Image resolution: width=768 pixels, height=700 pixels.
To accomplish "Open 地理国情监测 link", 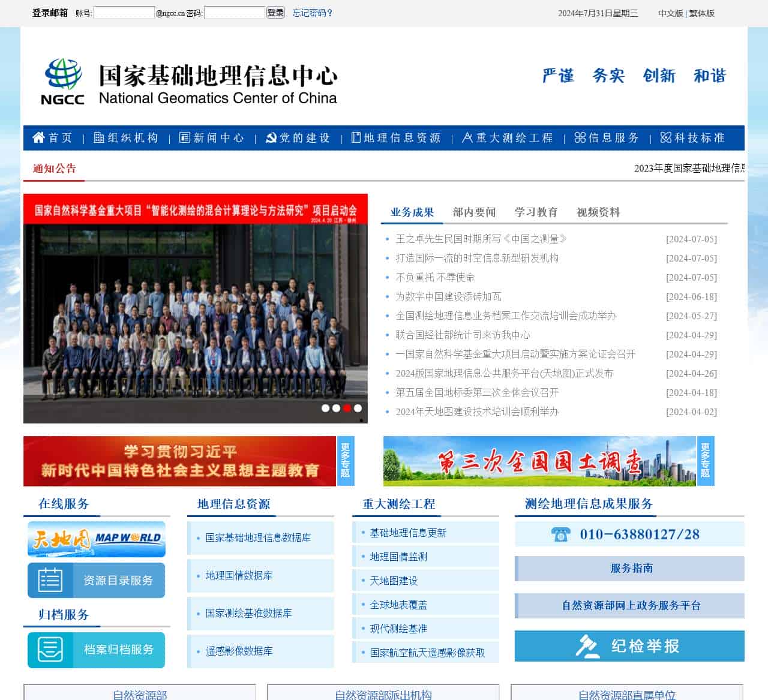I will pos(398,557).
